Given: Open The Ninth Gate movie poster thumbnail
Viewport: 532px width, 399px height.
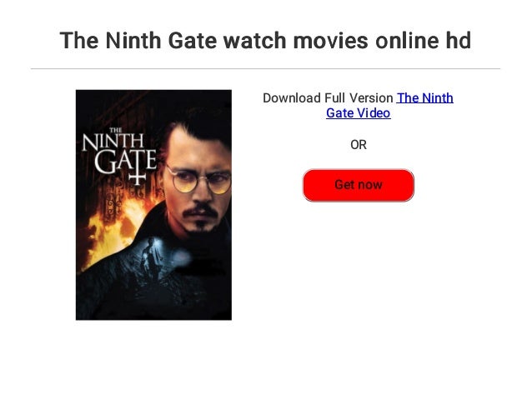Looking at the screenshot, I should (x=153, y=205).
